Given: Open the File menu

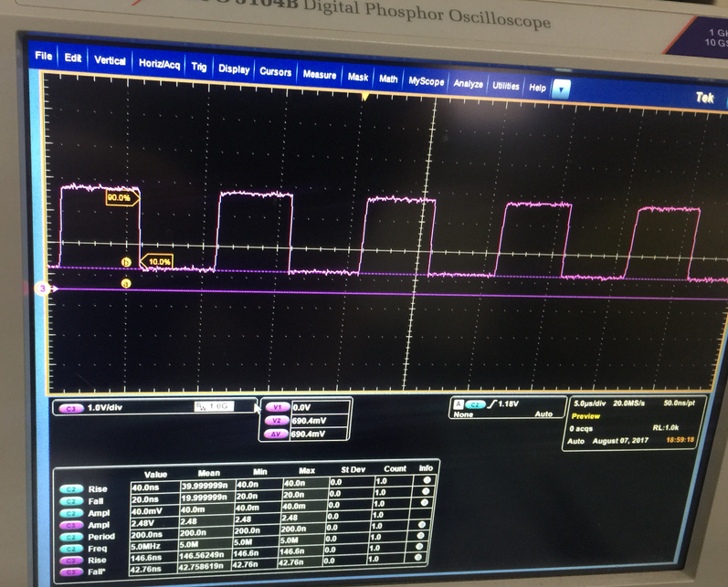Looking at the screenshot, I should click(43, 56).
